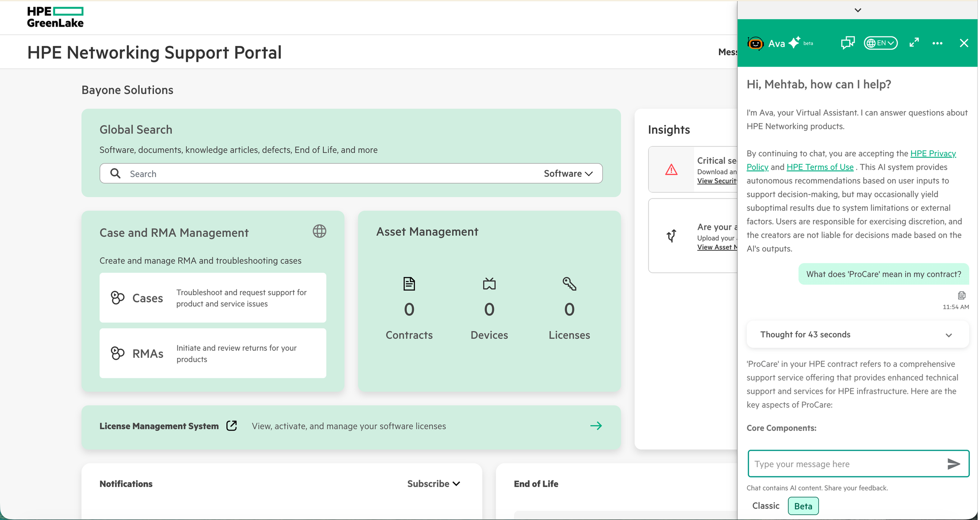Open the three-dots more options menu
980x520 pixels.
click(937, 43)
